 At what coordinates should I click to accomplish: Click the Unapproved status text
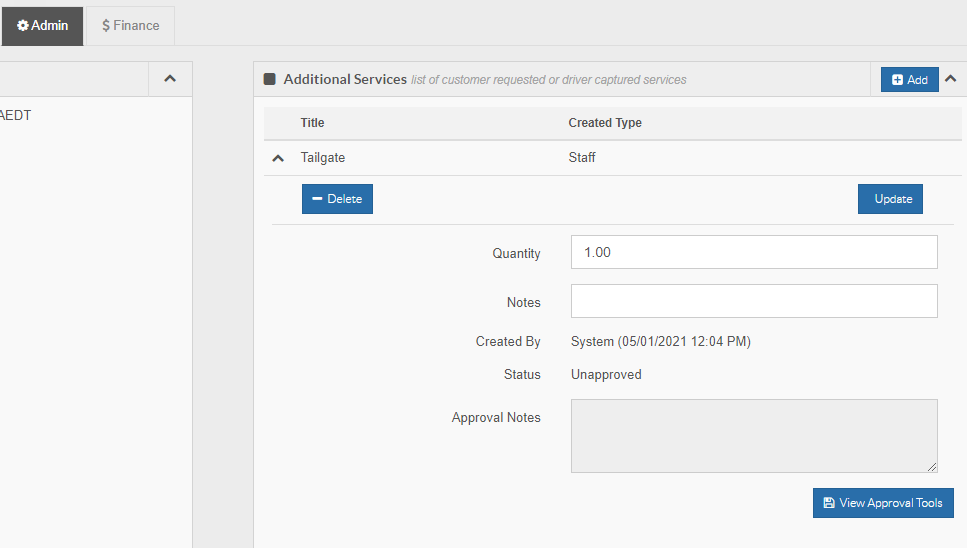[x=606, y=375]
